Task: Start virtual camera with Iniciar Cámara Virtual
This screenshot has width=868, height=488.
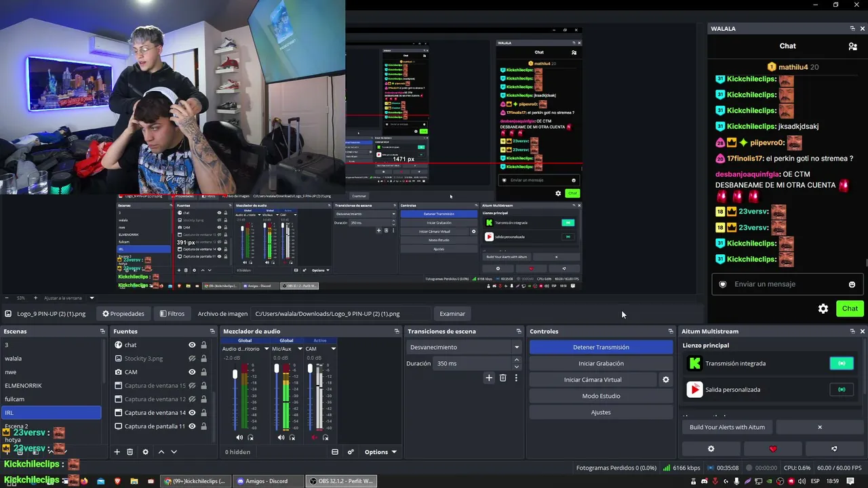Action: pos(593,380)
